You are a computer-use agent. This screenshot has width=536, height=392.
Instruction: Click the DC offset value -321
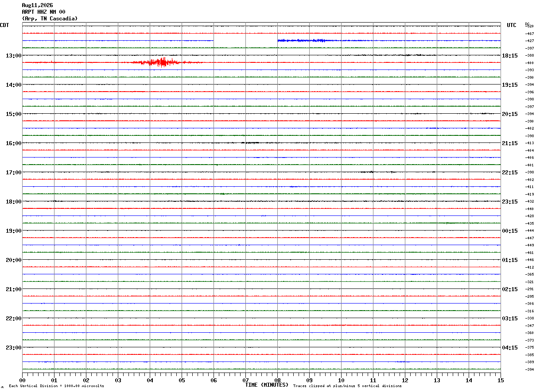tap(529, 282)
